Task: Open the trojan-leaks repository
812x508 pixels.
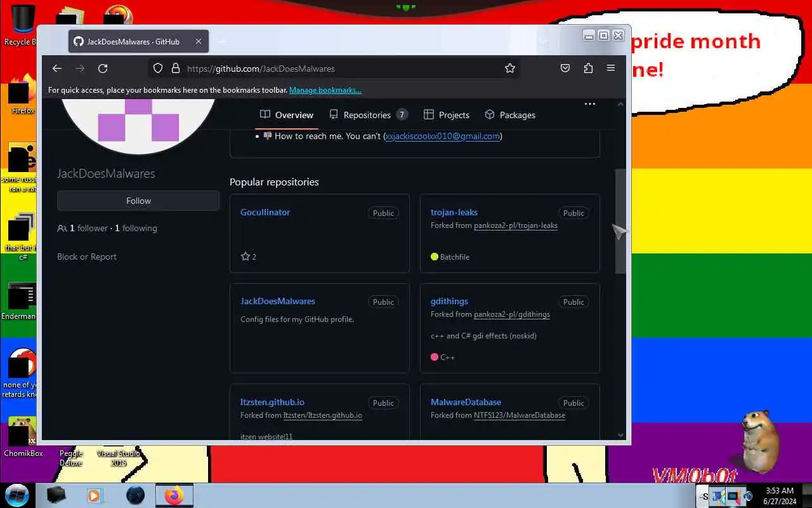Action: [x=454, y=212]
